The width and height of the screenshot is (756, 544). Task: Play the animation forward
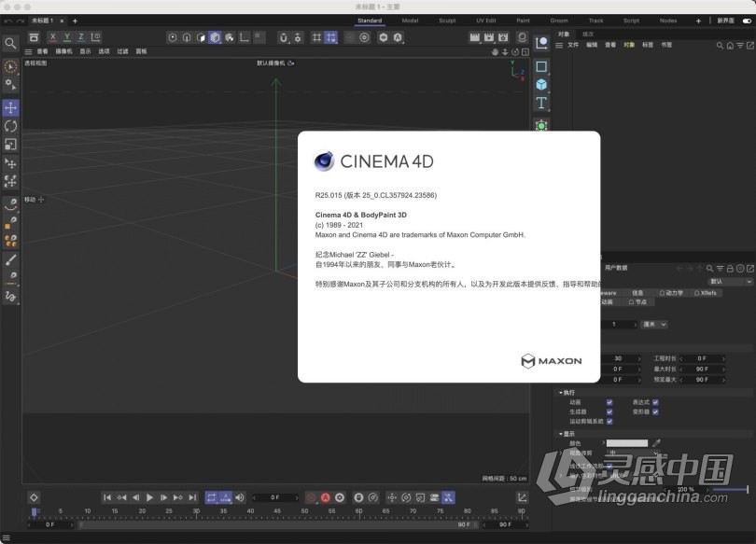149,497
